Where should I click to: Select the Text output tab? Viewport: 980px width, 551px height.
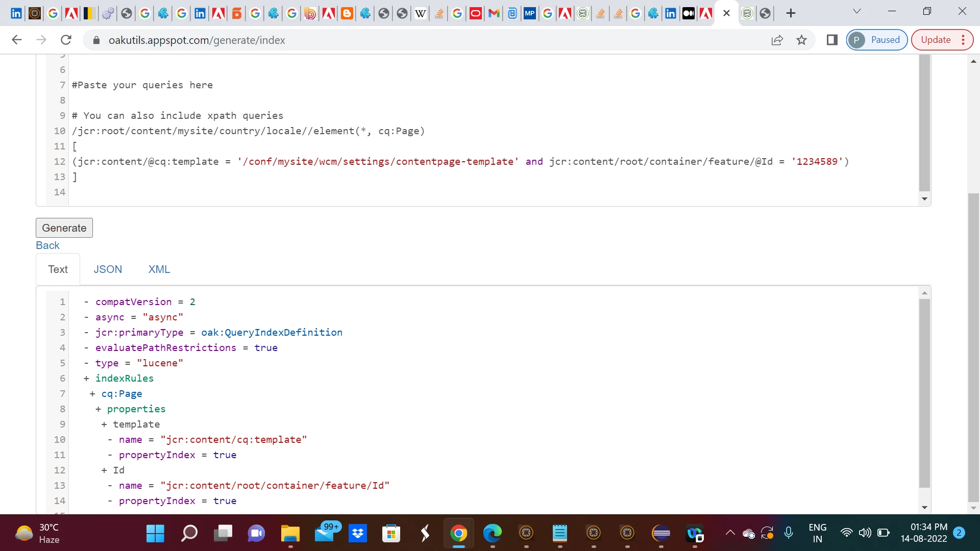click(x=58, y=269)
